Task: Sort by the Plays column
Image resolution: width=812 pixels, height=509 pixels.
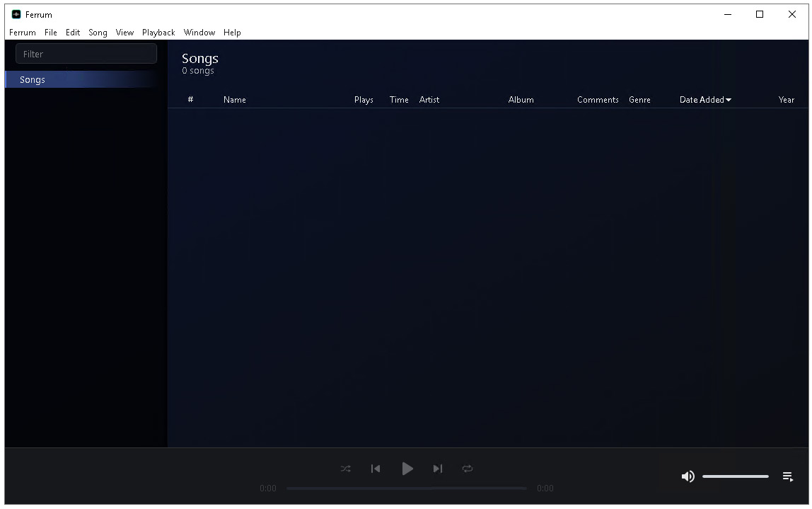Action: pos(364,100)
